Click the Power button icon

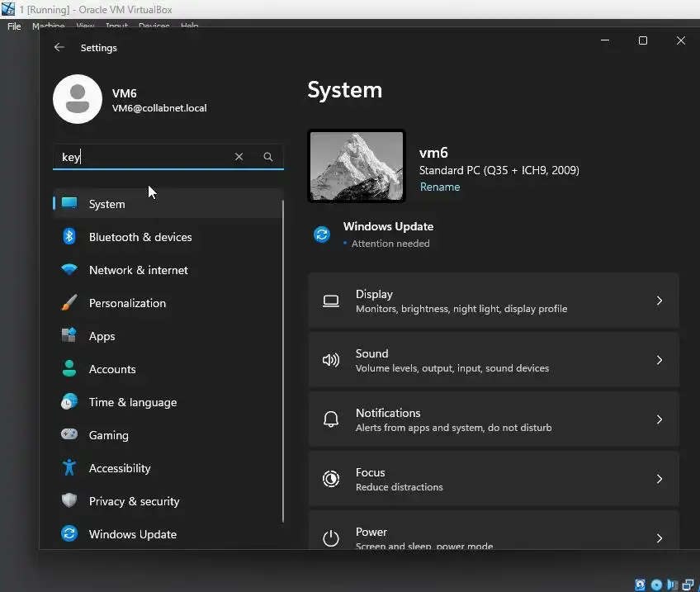coord(331,538)
